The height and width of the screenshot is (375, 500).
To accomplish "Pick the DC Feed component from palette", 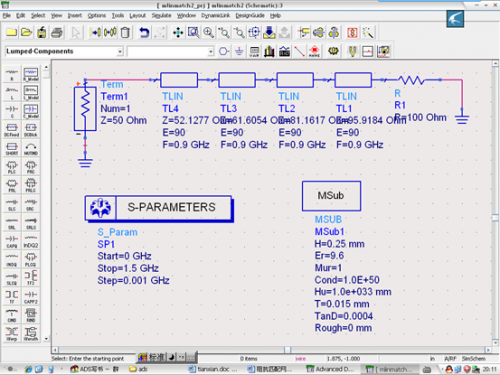I will point(12,130).
